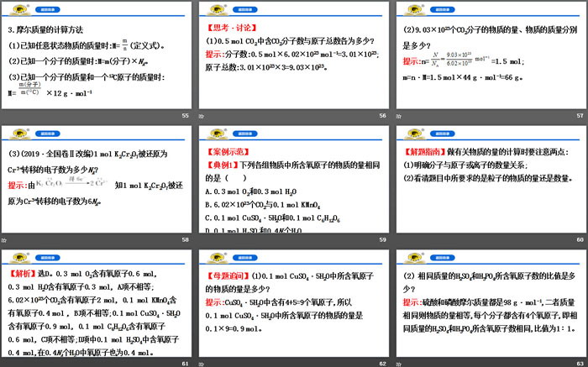
Task: Click the yellow logo icon on slide 56
Action: 217,9
